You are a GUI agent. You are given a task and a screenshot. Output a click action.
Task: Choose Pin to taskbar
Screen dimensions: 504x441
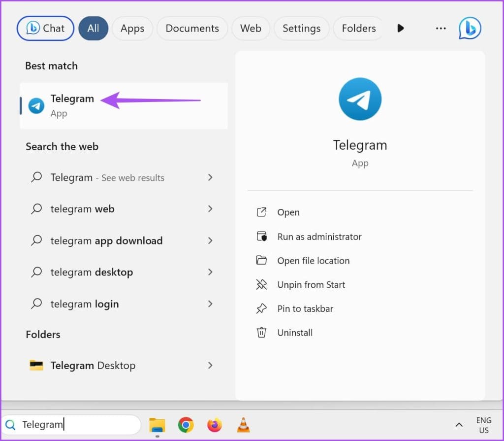[x=305, y=308]
